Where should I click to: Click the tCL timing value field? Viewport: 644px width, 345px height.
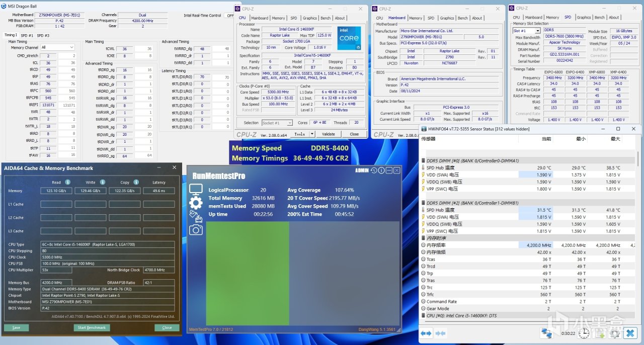point(48,63)
